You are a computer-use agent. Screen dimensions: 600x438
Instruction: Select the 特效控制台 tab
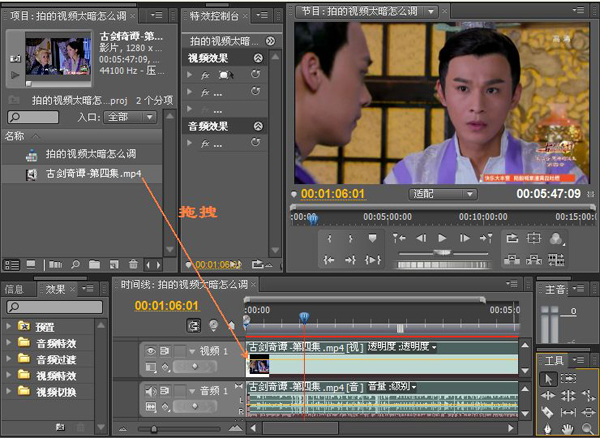point(214,16)
